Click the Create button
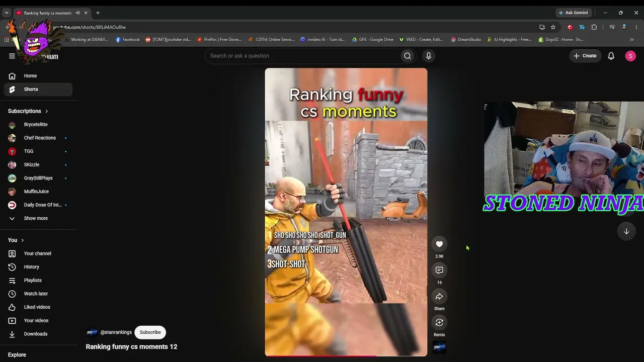 coord(585,56)
